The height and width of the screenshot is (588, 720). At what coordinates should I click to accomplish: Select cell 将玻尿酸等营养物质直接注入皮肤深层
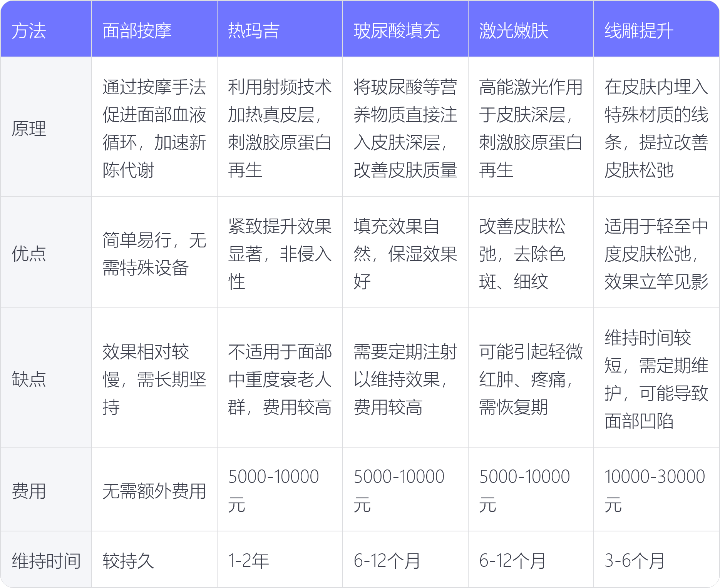tap(405, 127)
